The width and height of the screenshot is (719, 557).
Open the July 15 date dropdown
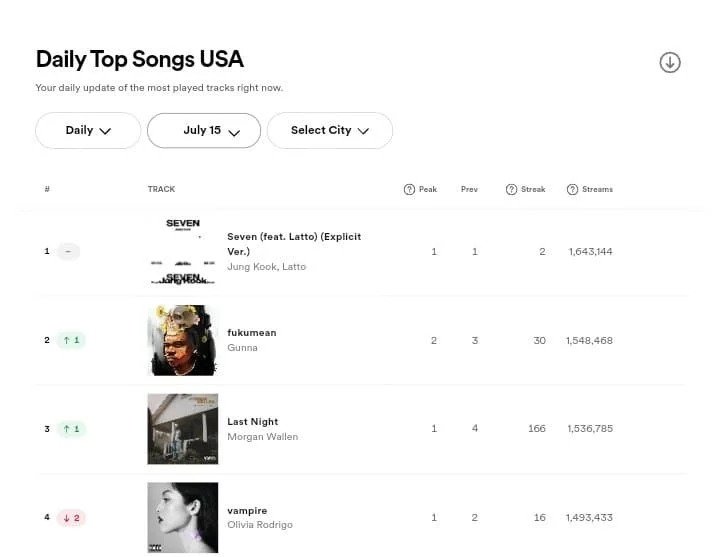(204, 131)
